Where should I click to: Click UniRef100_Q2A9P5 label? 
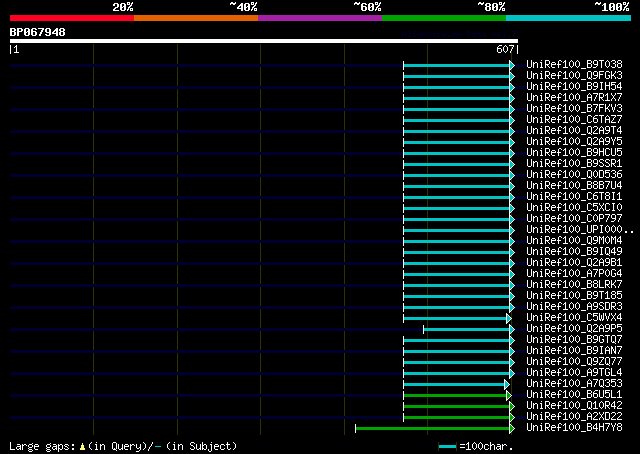coord(574,329)
